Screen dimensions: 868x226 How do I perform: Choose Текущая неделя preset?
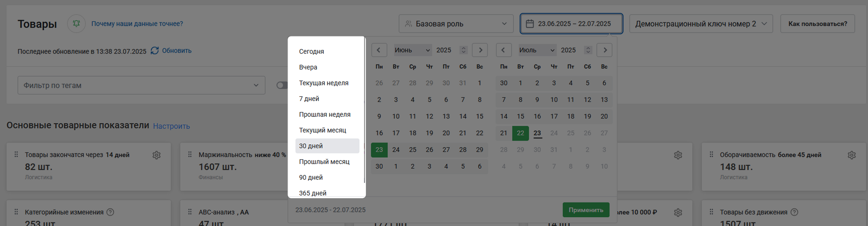tap(327, 83)
